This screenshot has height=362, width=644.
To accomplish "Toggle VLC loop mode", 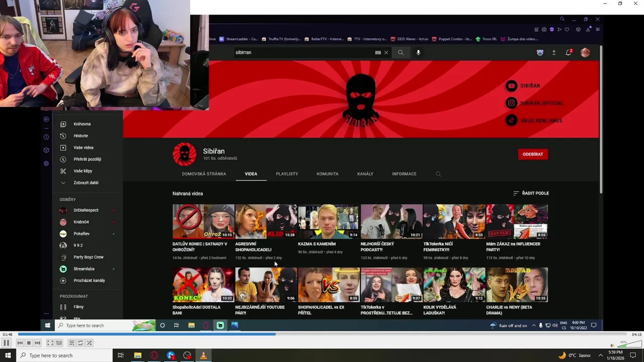I will point(80,343).
